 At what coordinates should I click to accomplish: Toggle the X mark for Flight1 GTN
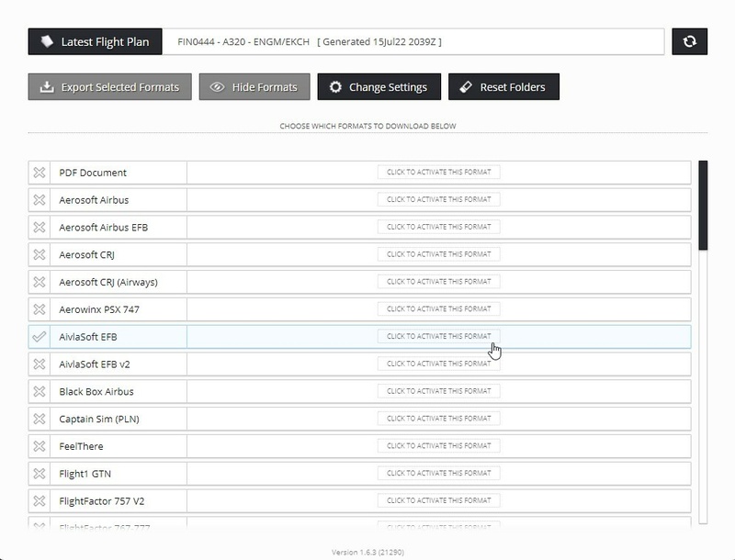(x=40, y=474)
